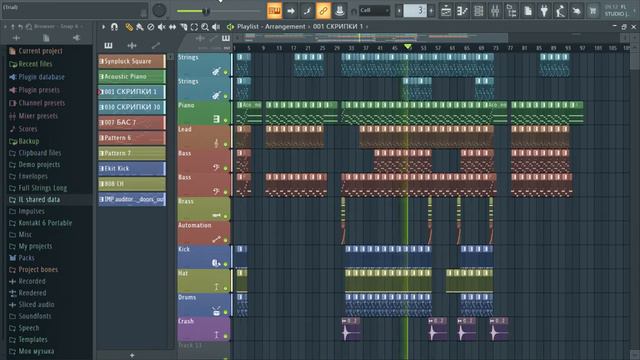Image resolution: width=640 pixels, height=360 pixels.
Task: Select the Acoustic Piano pattern
Action: pyautogui.click(x=132, y=76)
